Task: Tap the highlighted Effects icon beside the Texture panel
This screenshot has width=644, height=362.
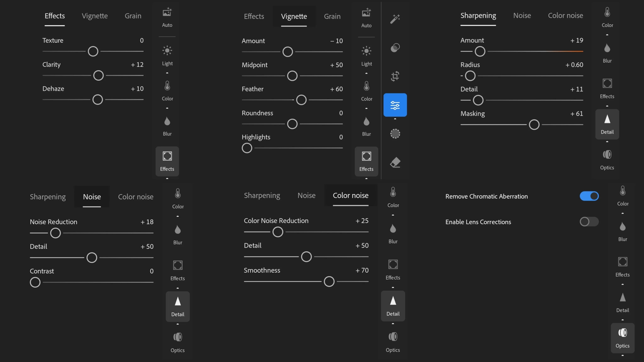Action: click(167, 161)
